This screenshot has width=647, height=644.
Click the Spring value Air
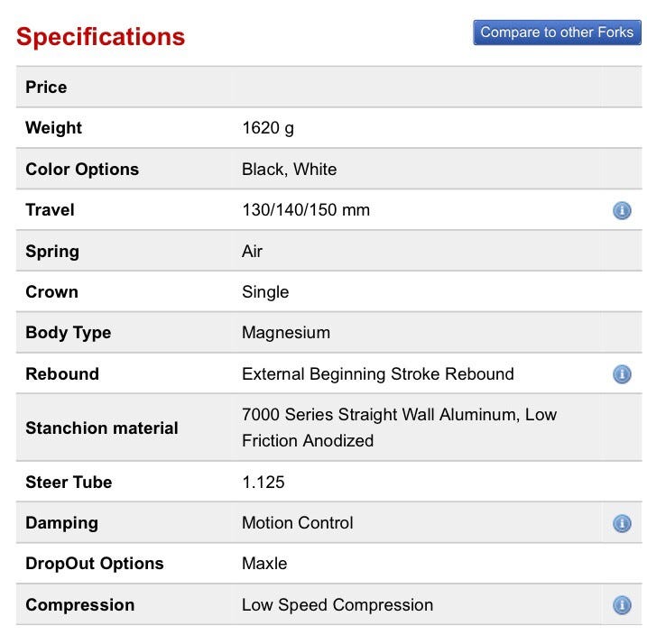tap(252, 251)
